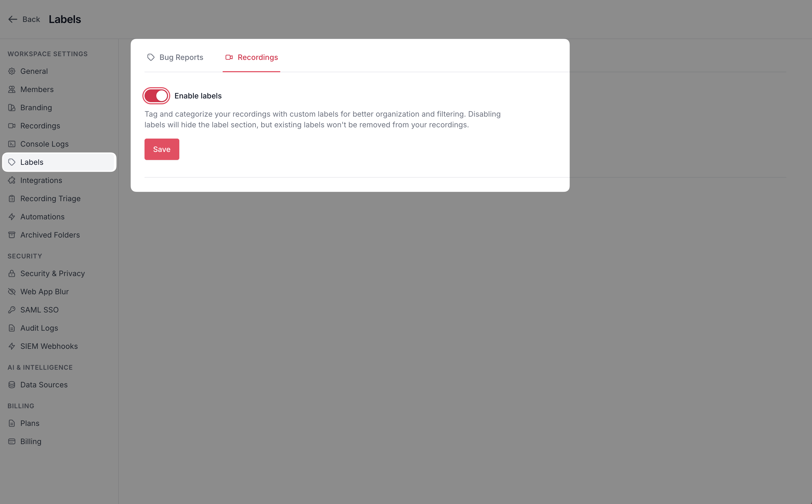
Task: Click the Billing credit card icon
Action: pos(12,441)
